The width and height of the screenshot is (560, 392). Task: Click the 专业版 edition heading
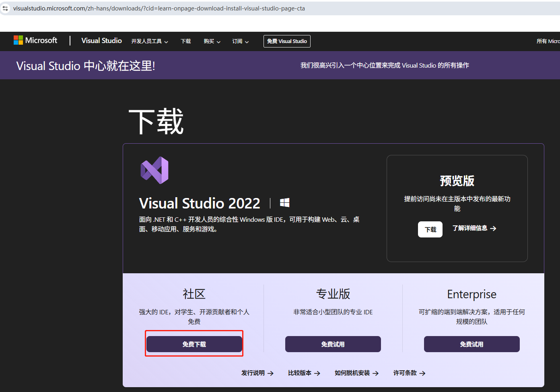pos(333,294)
